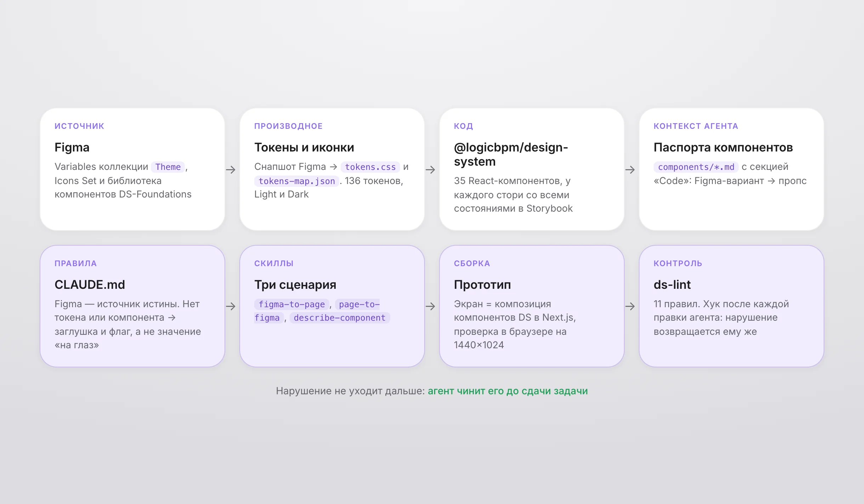Click the arrow between Figma and Токены cards
This screenshot has height=504, width=864.
click(231, 170)
